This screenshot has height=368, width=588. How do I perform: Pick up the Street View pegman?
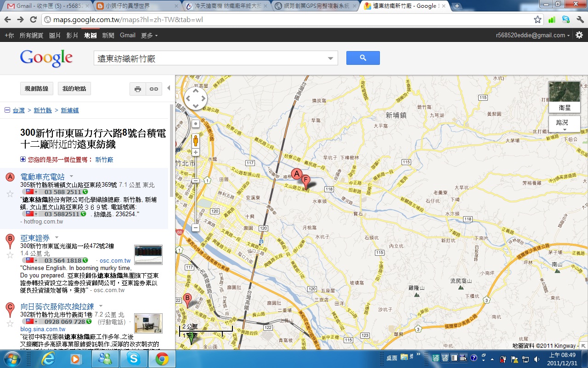pyautogui.click(x=196, y=140)
